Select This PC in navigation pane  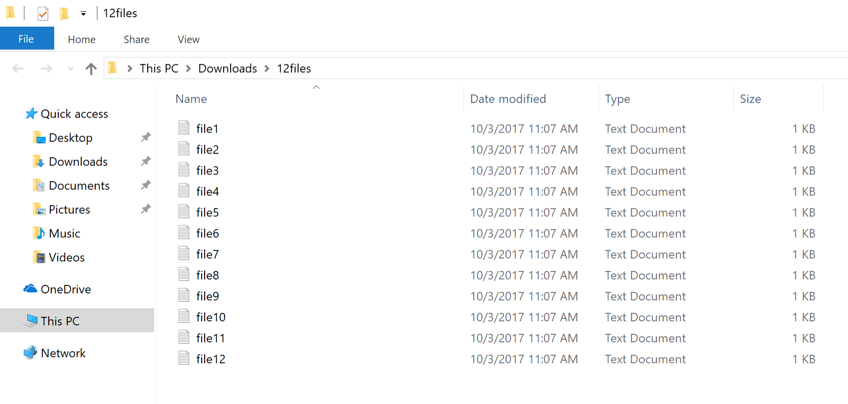tap(60, 321)
